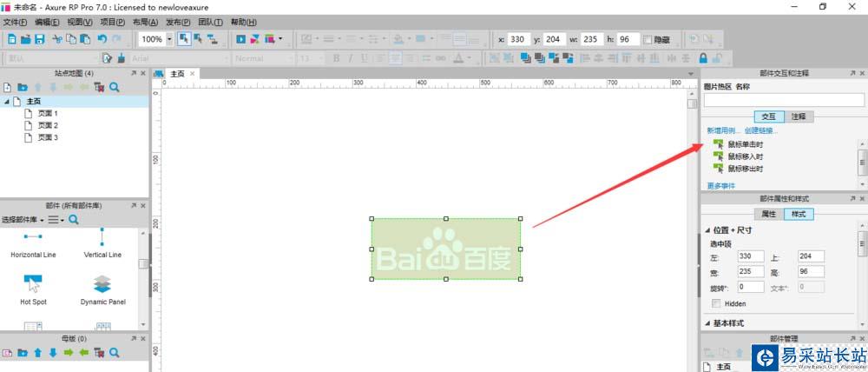Screen dimensions: 868x372
Task: Switch to the 交互 tab
Action: pyautogui.click(x=769, y=116)
